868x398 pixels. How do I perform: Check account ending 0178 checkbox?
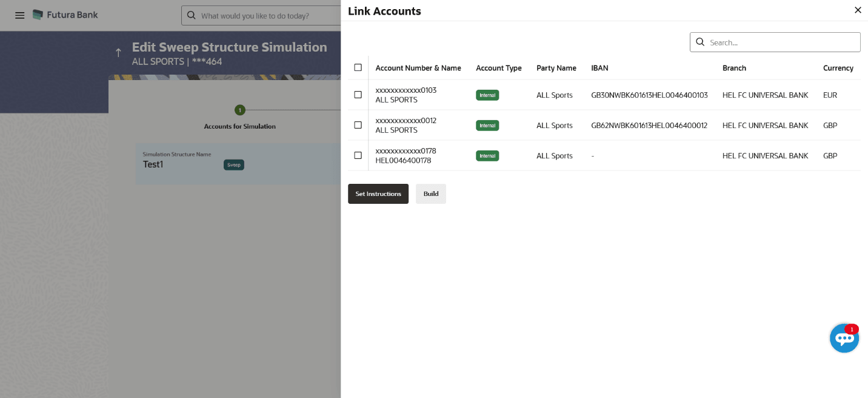point(358,155)
